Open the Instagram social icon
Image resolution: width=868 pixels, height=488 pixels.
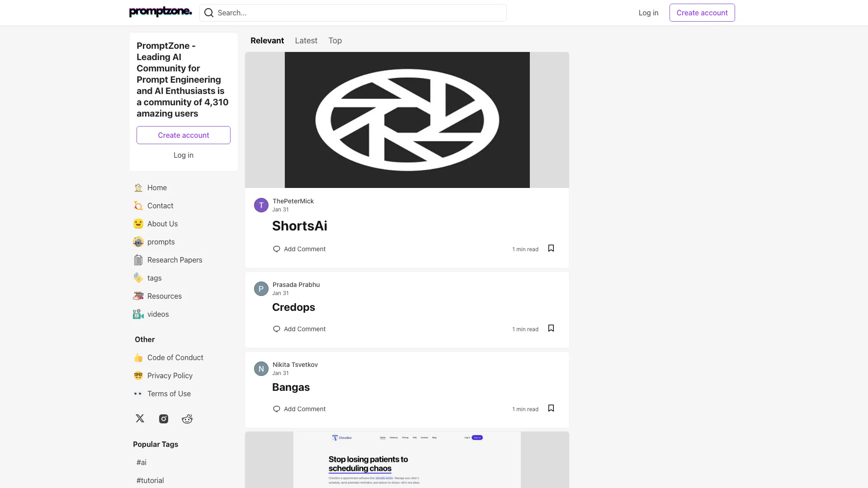pos(164,419)
